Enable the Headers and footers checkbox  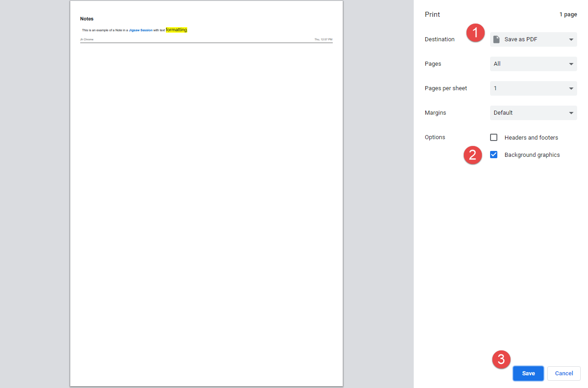coord(494,137)
